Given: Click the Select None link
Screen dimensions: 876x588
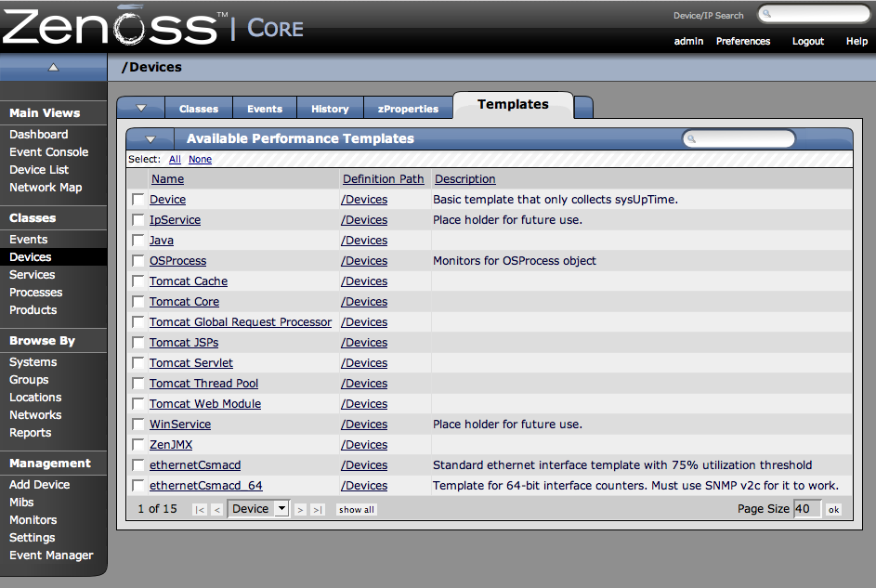Looking at the screenshot, I should click(x=200, y=159).
